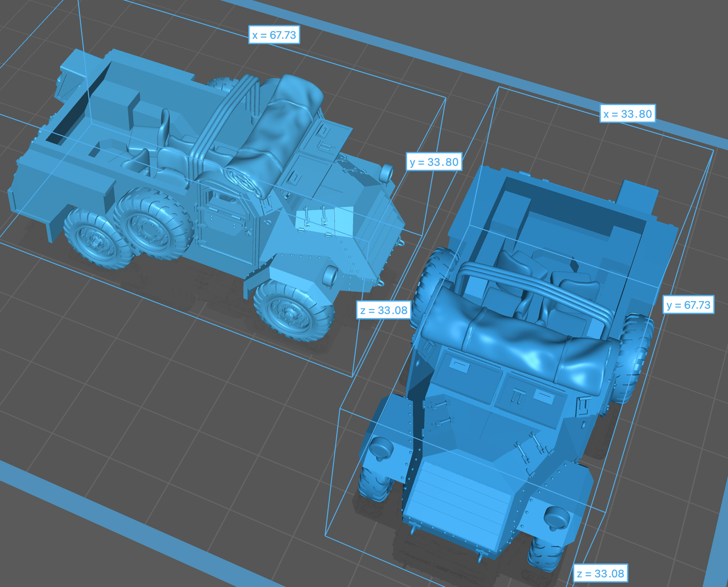Click the y = 33.80 dimension label
Screen dimensions: 728x587
(434, 162)
